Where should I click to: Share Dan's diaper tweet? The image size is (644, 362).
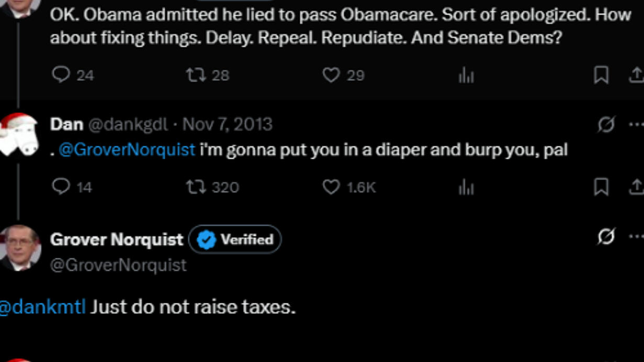636,187
